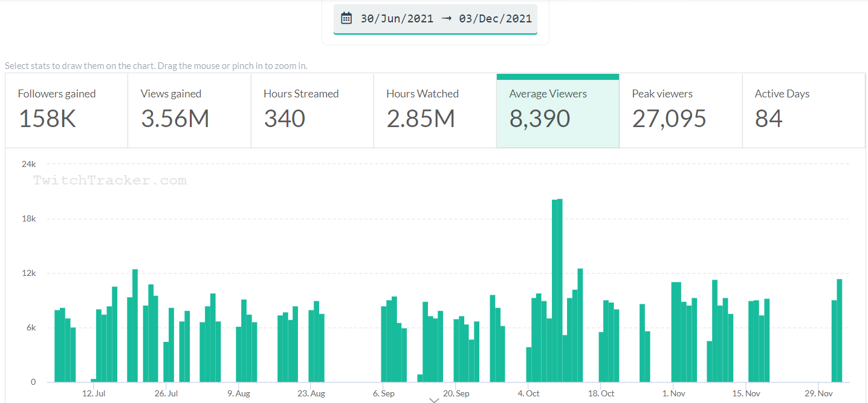
Task: Click the 23. Aug x-axis label
Action: pos(311,393)
